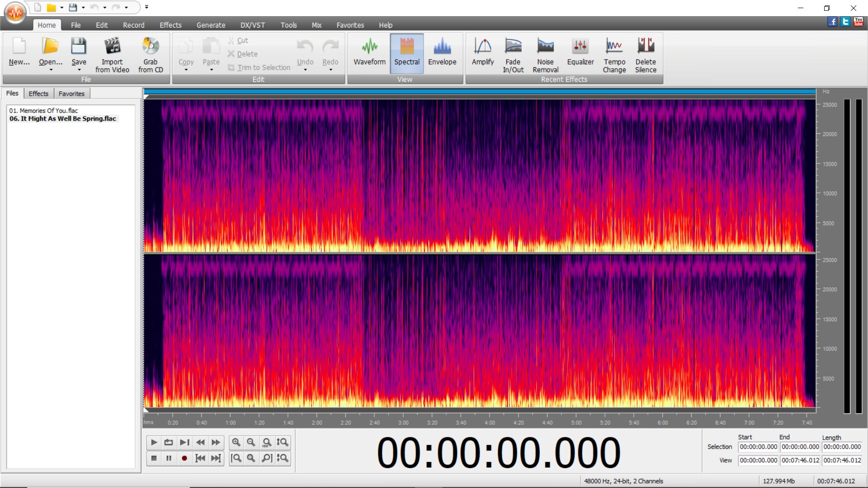Open the quick access toolbar customize arrow
The height and width of the screenshot is (488, 868).
tap(146, 7)
